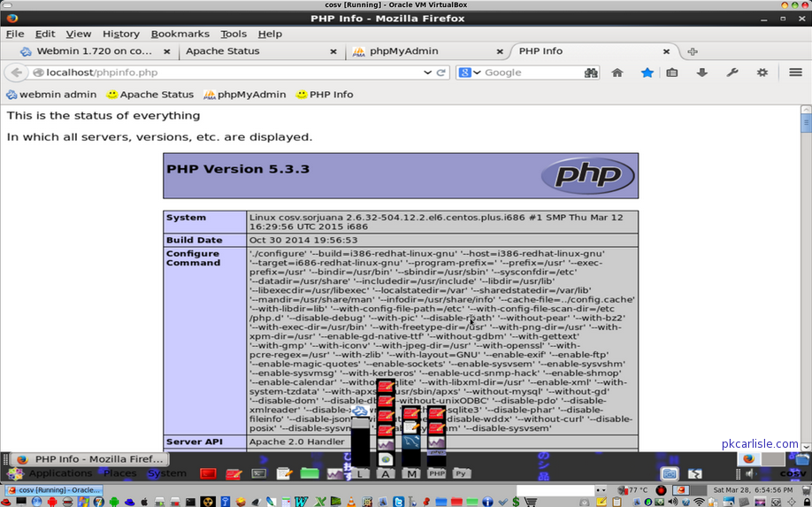Click the scrollbar down arrow
Image resolution: width=812 pixels, height=507 pixels.
pos(806,446)
